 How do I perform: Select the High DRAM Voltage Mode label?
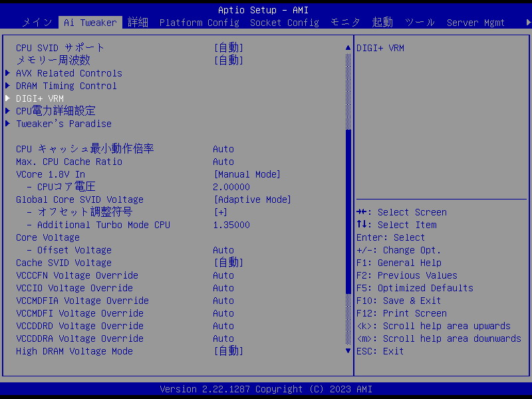click(74, 352)
